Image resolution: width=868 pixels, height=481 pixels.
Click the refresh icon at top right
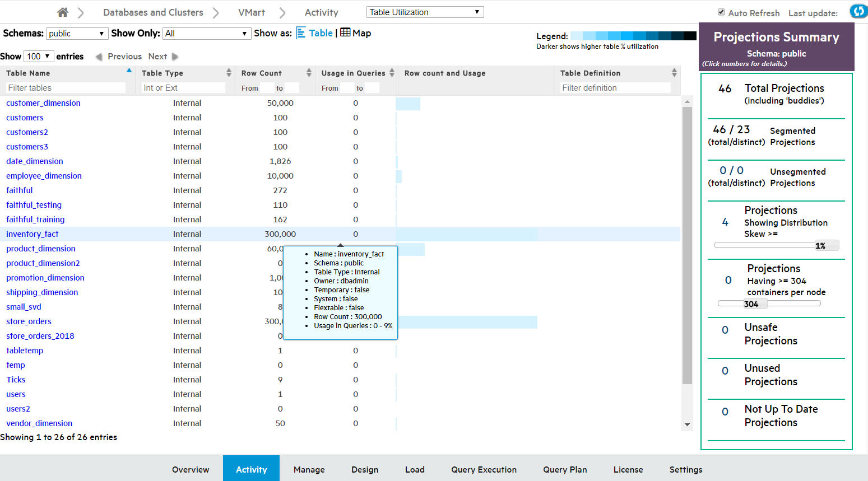click(858, 11)
